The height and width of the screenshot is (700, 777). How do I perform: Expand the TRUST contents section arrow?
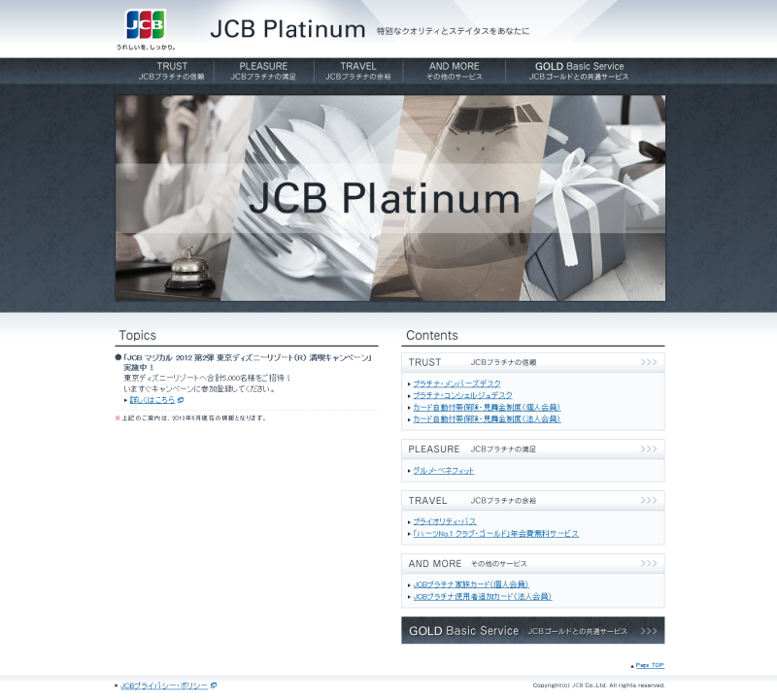(648, 362)
